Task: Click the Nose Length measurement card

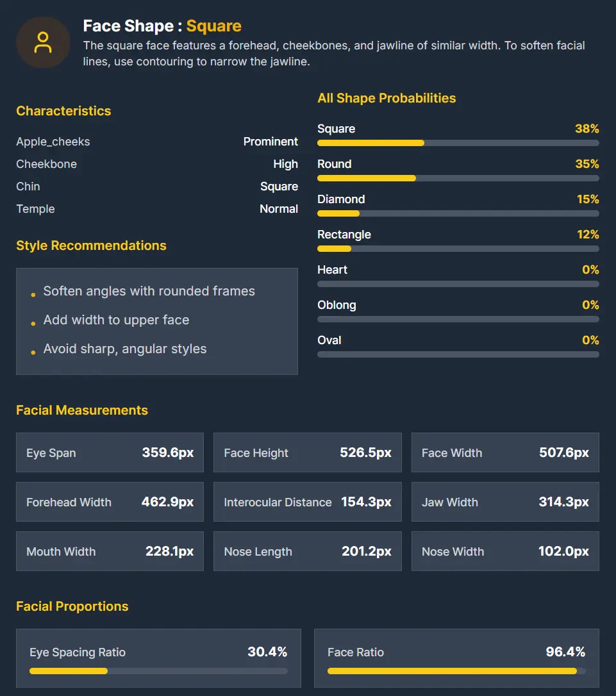Action: tap(308, 551)
